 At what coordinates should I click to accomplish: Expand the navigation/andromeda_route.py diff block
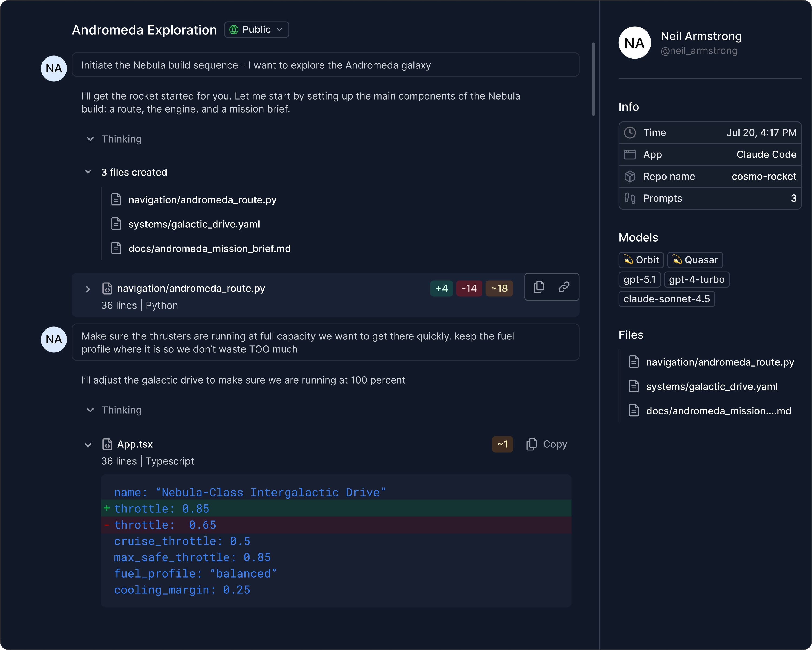(x=88, y=289)
